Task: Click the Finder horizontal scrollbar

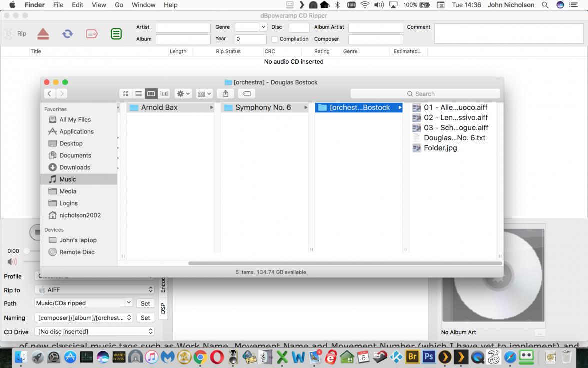Action: 345,263
